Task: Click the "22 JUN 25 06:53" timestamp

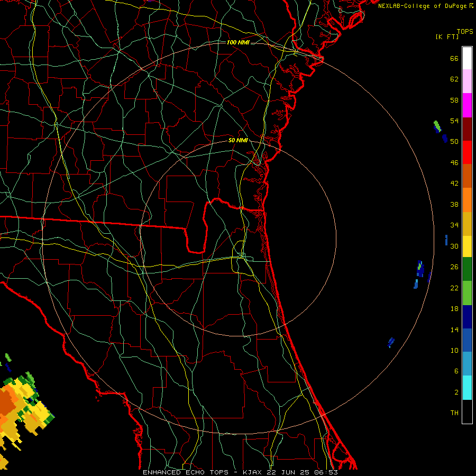Action: coord(303,472)
